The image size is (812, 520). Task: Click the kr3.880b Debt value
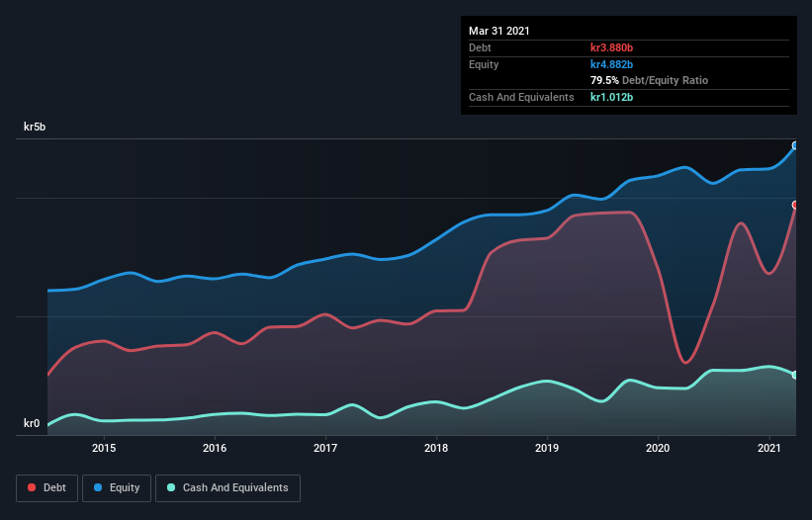click(x=611, y=47)
